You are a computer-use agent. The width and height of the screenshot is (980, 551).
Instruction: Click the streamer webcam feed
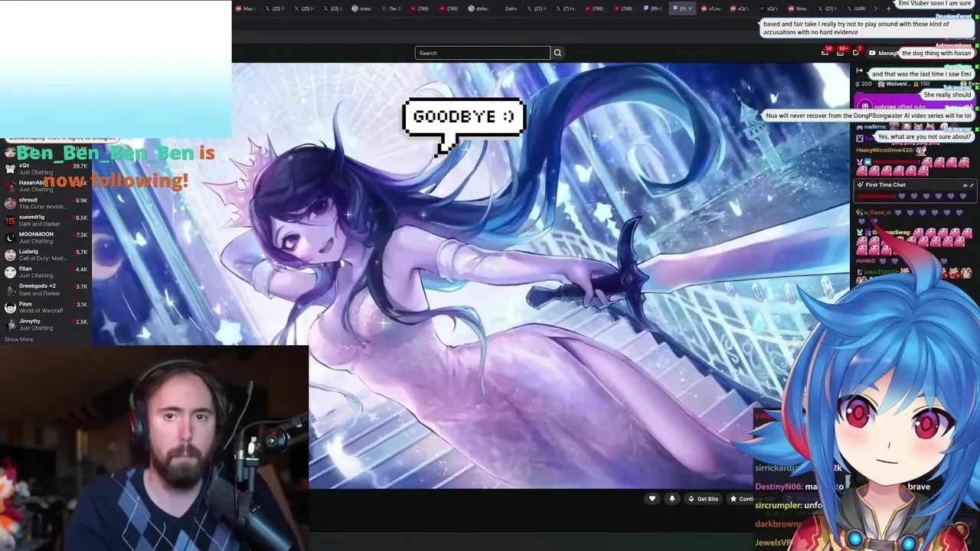(154, 448)
